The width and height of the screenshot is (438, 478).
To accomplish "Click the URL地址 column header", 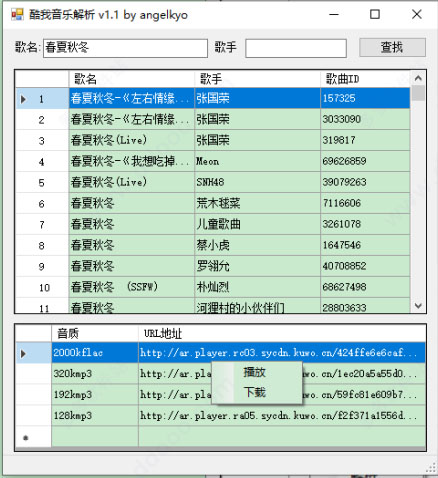I will 282,333.
